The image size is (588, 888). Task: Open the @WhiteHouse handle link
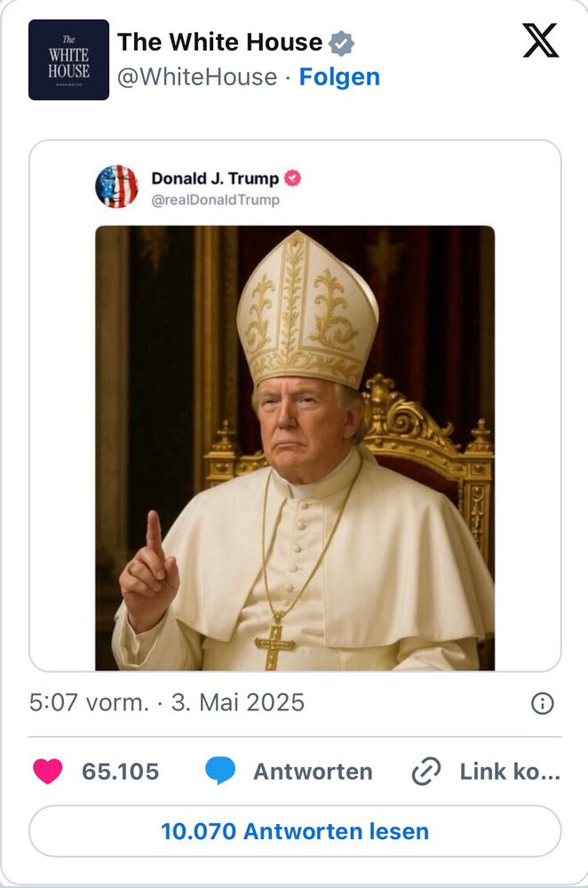pos(196,77)
